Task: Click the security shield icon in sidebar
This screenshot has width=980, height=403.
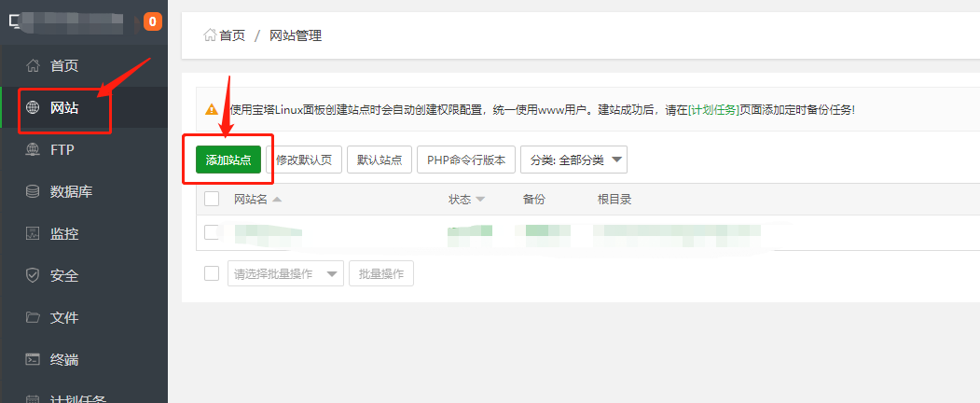Action: click(x=34, y=276)
